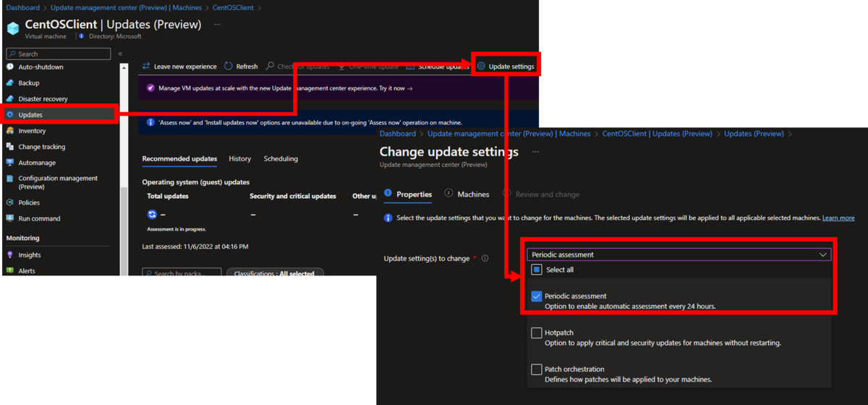The height and width of the screenshot is (405, 868).
Task: Click the Total updates column header
Action: (168, 196)
